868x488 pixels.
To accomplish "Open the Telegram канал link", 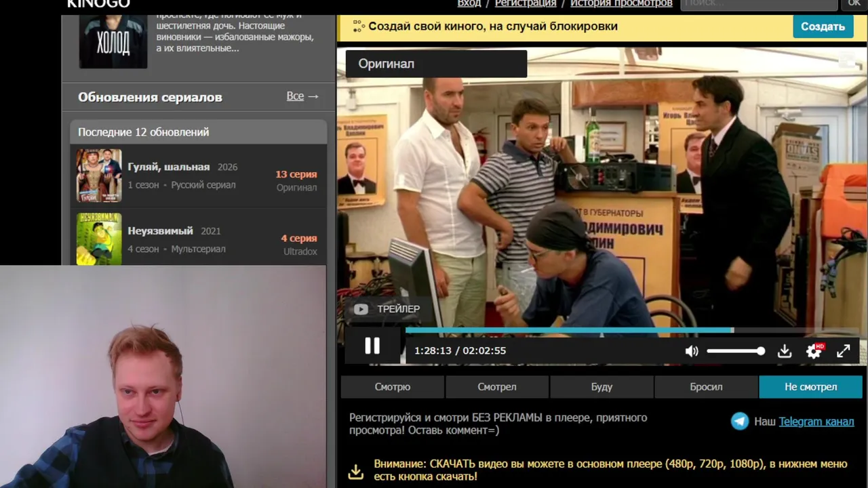I will [x=816, y=422].
